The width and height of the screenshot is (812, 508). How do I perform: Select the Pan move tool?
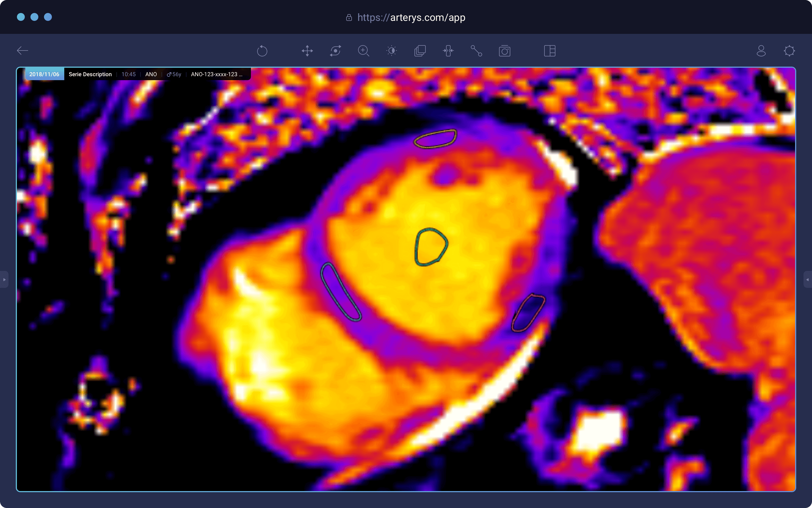pyautogui.click(x=307, y=51)
